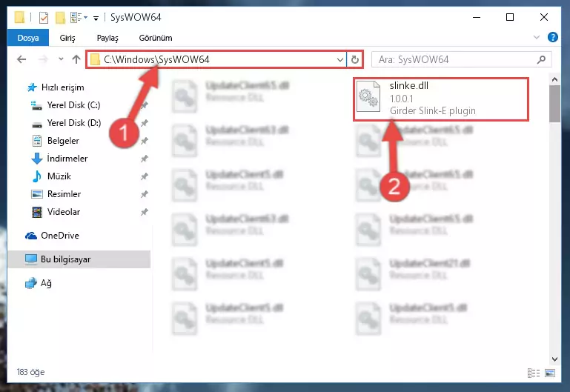570x392 pixels.
Task: Maximize the SysWOW64 window
Action: [510, 17]
